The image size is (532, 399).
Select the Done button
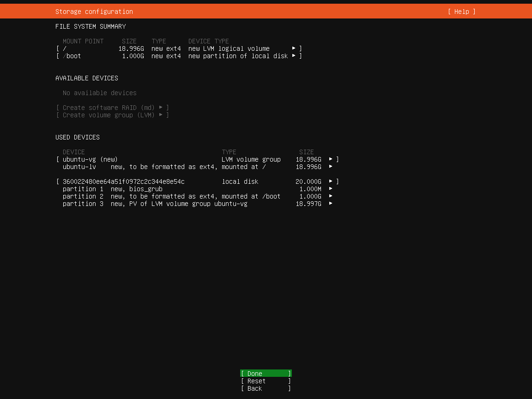(266, 373)
